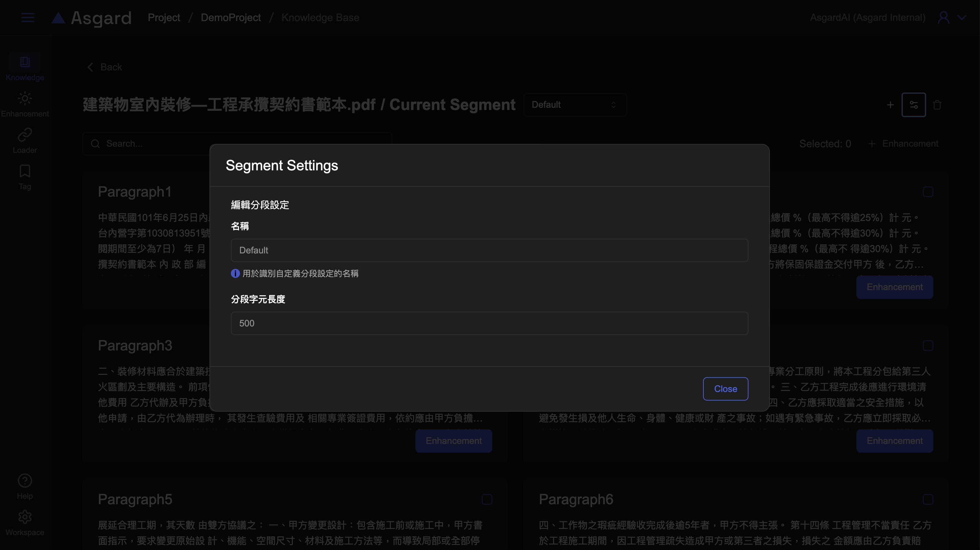Image resolution: width=980 pixels, height=550 pixels.
Task: Check the Paragraph6 checkbox
Action: [x=928, y=499]
